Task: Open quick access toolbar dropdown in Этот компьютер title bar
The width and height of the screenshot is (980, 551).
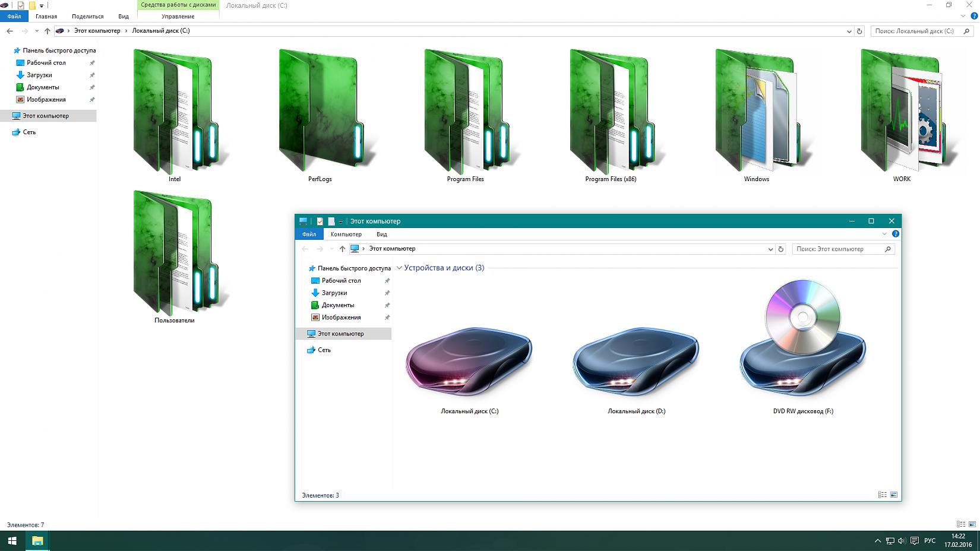Action: pos(341,221)
